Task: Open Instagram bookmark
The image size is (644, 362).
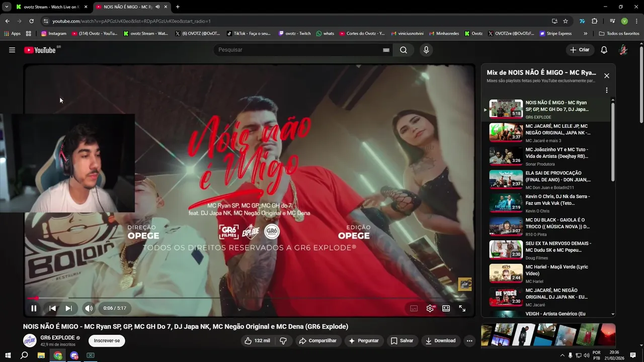Action: click(54, 34)
